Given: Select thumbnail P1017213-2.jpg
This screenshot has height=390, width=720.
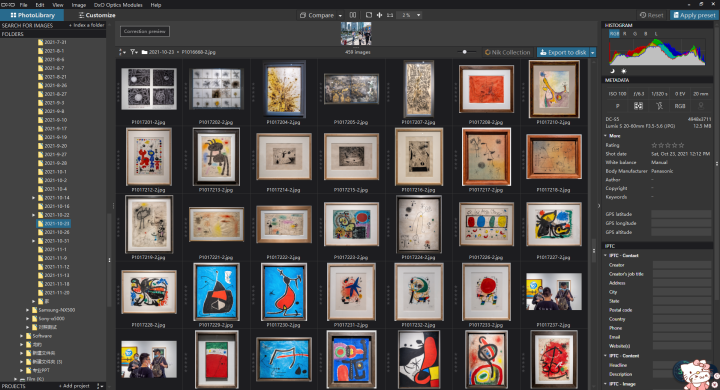Looking at the screenshot, I should pyautogui.click(x=216, y=156).
